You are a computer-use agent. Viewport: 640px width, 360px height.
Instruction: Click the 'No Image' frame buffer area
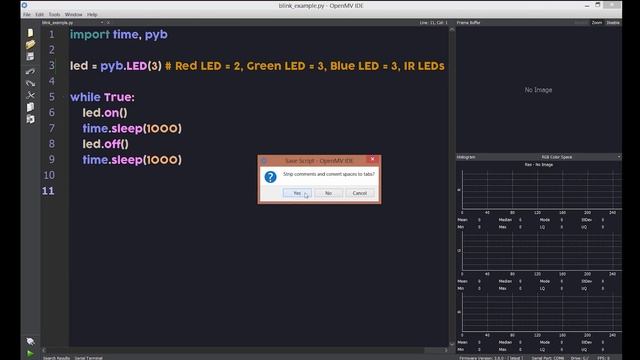[x=538, y=90]
